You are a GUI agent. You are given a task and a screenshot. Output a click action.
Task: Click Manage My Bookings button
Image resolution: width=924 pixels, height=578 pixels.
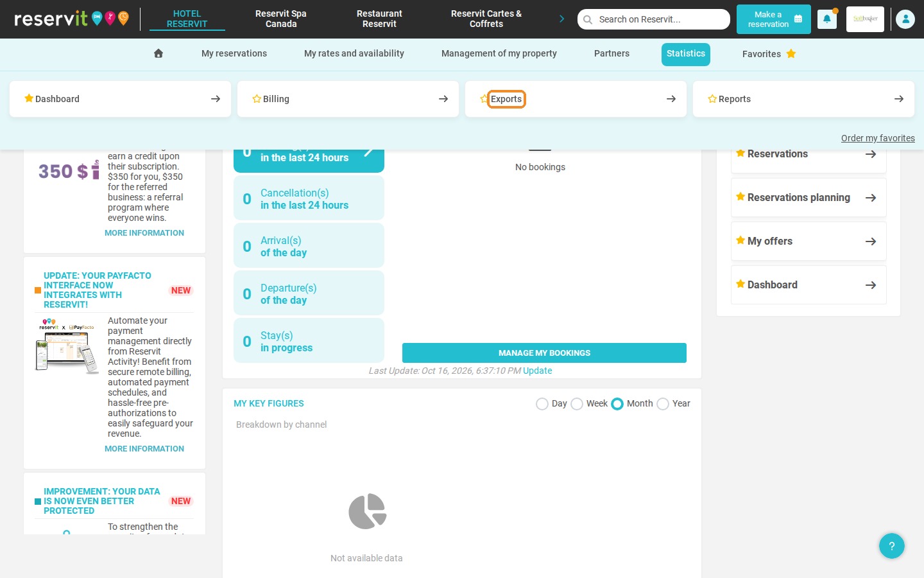click(544, 353)
